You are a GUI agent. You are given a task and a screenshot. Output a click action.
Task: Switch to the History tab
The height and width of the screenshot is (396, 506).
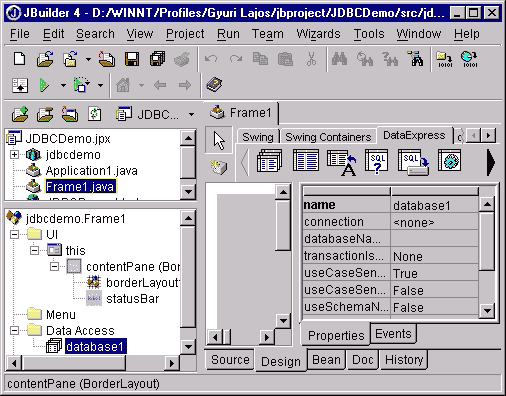tap(404, 360)
